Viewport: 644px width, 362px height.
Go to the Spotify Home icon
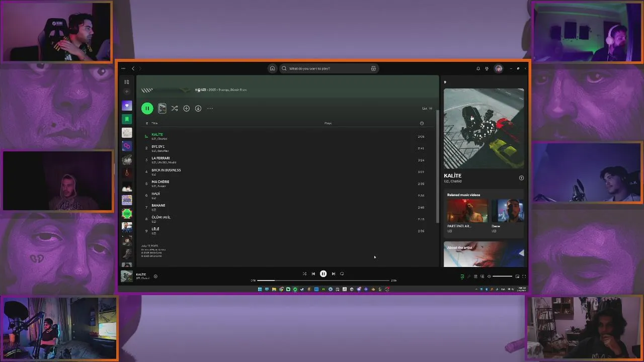pos(272,68)
